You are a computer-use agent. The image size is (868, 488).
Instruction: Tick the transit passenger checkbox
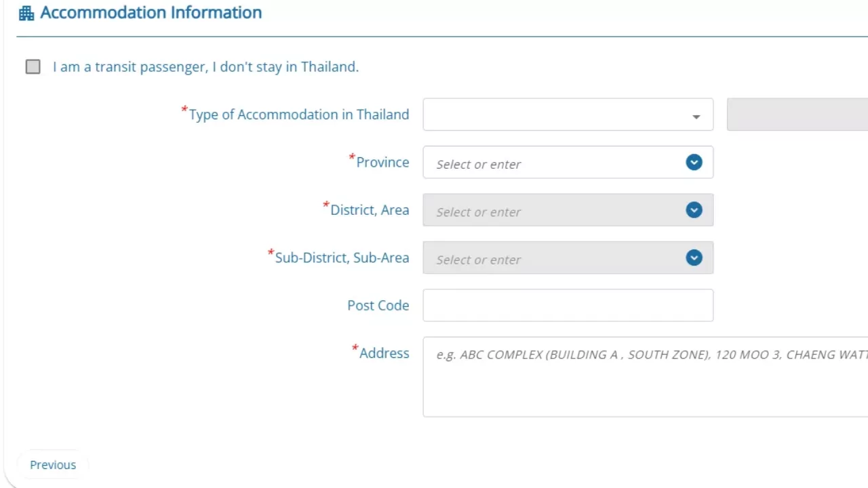(33, 66)
